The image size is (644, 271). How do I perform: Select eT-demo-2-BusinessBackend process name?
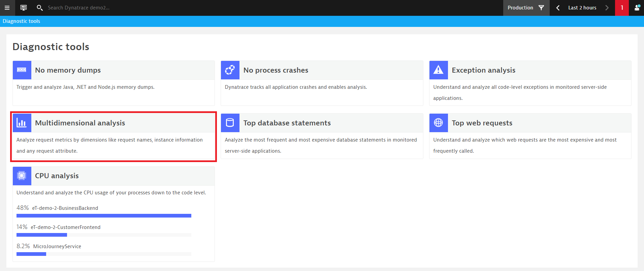(x=65, y=208)
